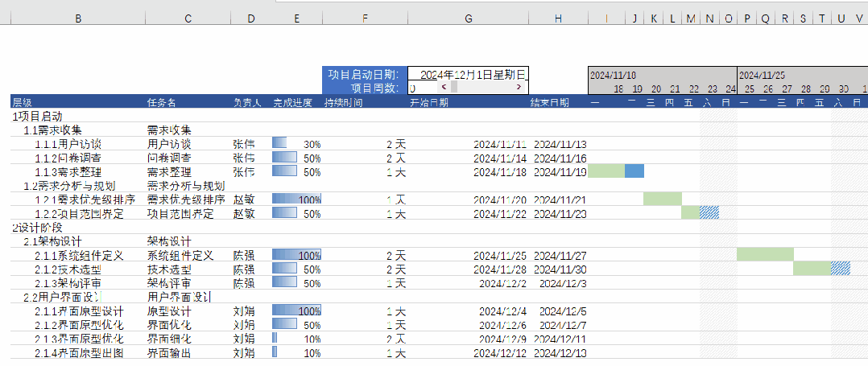Click the green Gantt bar for 2.1.1系统组件定义
Screen dimensions: 868x366
coord(765,255)
